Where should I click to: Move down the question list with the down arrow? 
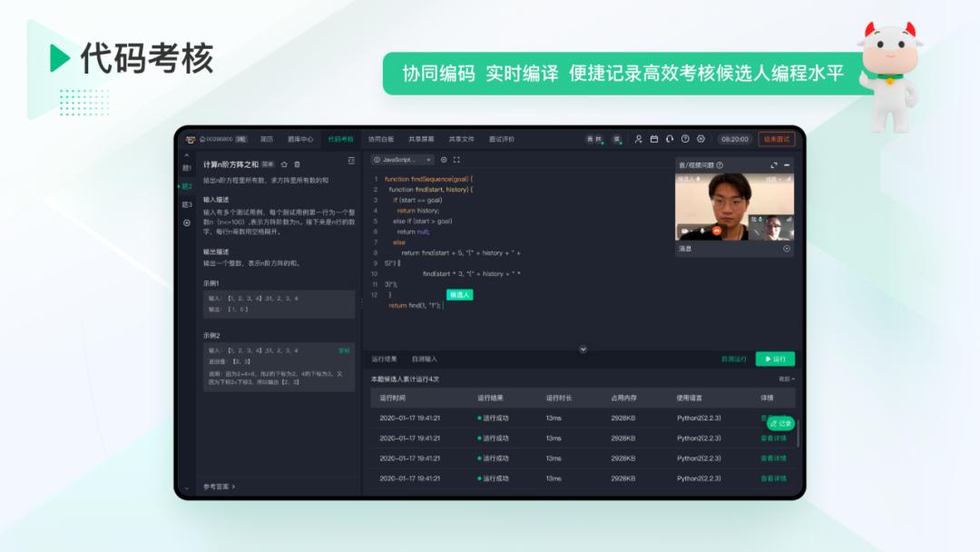(186, 488)
